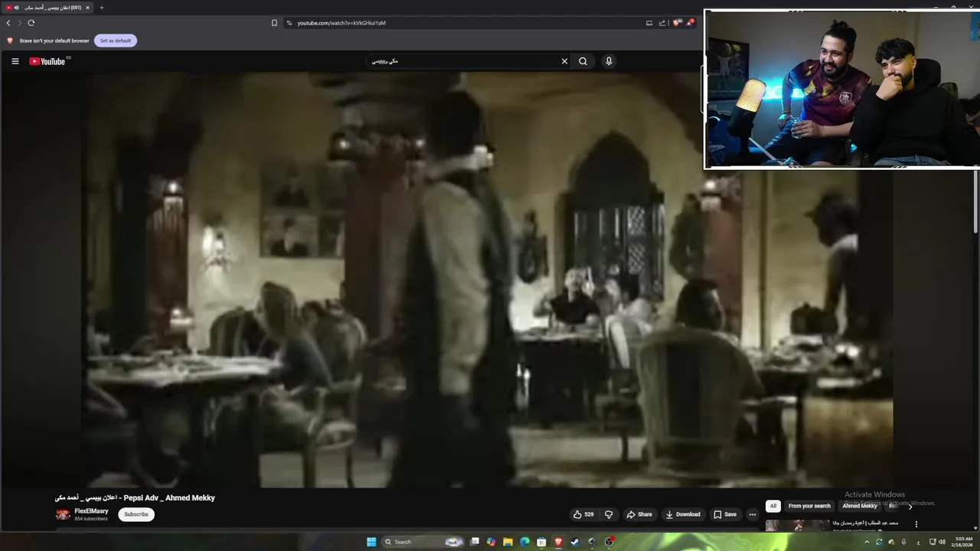The height and width of the screenshot is (551, 980).
Task: Open the volume control in system tray
Action: click(942, 542)
